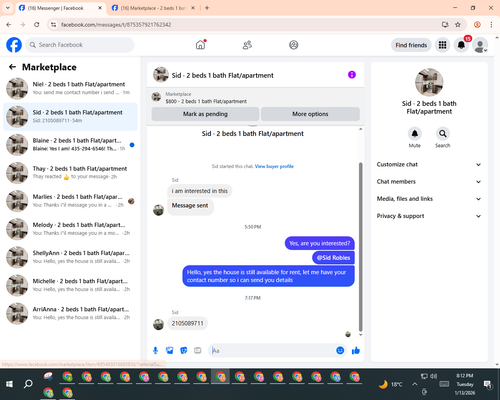Choose a GIF icon
This screenshot has height=400, width=500.
(198, 350)
